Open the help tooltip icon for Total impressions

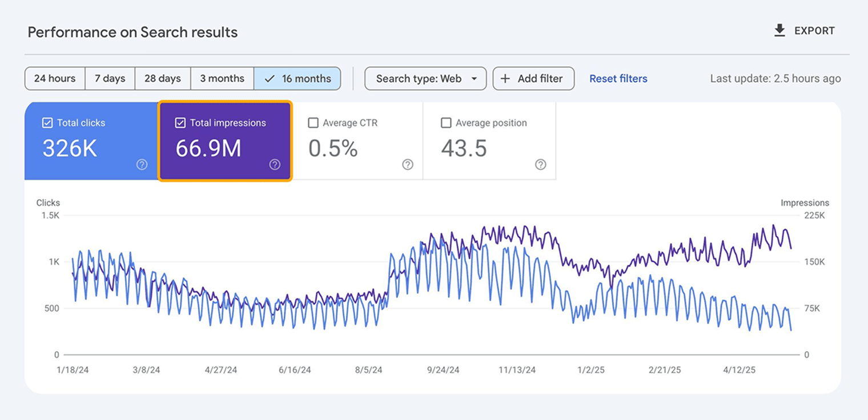pos(275,164)
